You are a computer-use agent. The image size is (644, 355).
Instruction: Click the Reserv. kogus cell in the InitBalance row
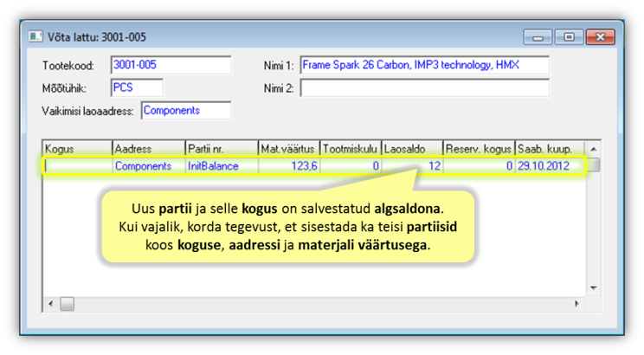pos(479,166)
